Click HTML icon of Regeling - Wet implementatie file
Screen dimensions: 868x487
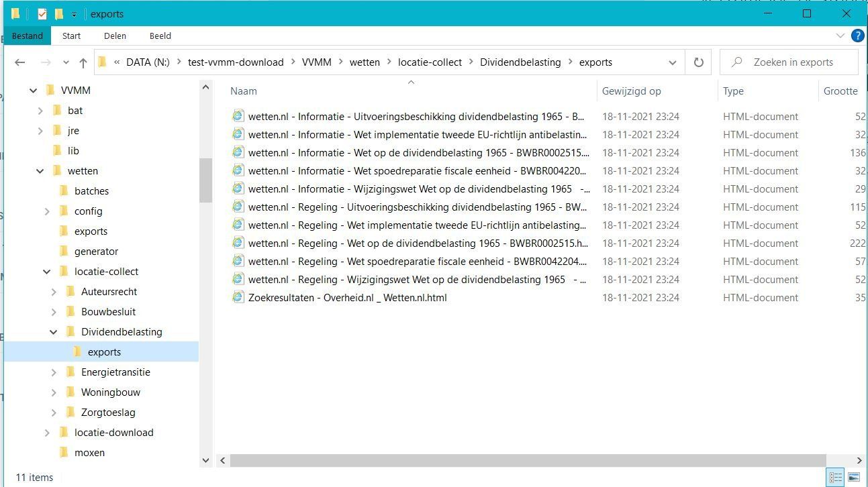tap(238, 225)
